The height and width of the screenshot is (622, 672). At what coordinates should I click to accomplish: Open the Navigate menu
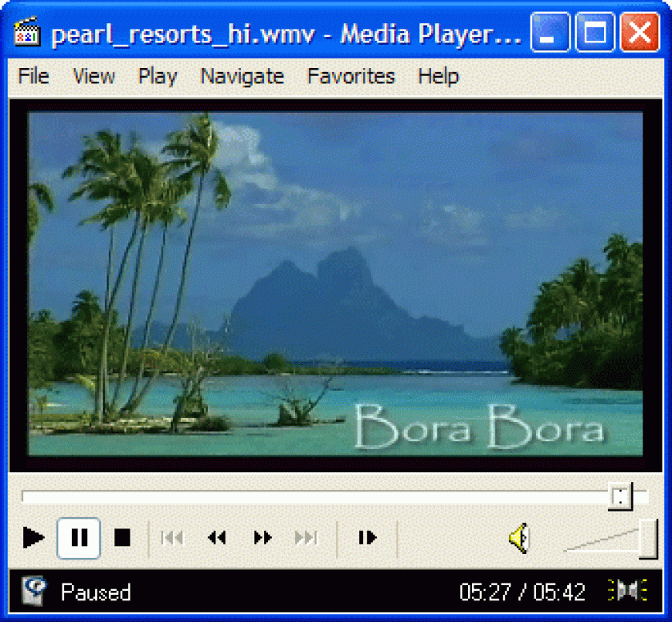(242, 77)
